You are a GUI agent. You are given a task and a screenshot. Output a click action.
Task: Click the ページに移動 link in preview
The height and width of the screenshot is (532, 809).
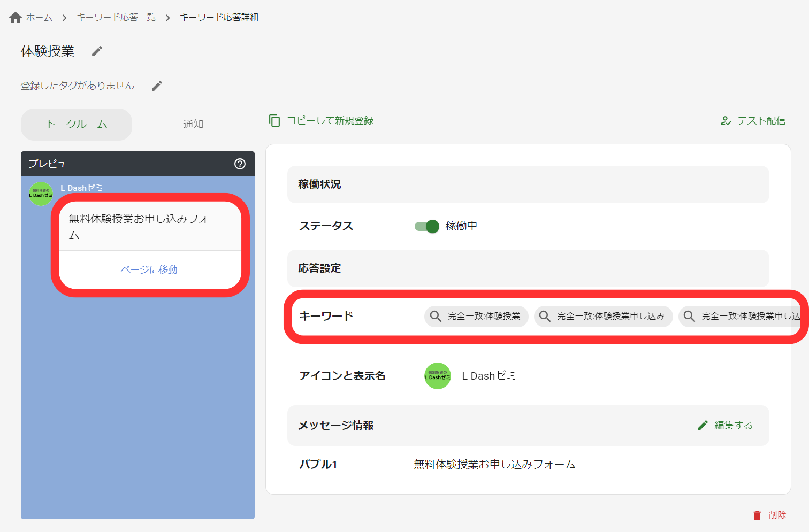coord(150,269)
